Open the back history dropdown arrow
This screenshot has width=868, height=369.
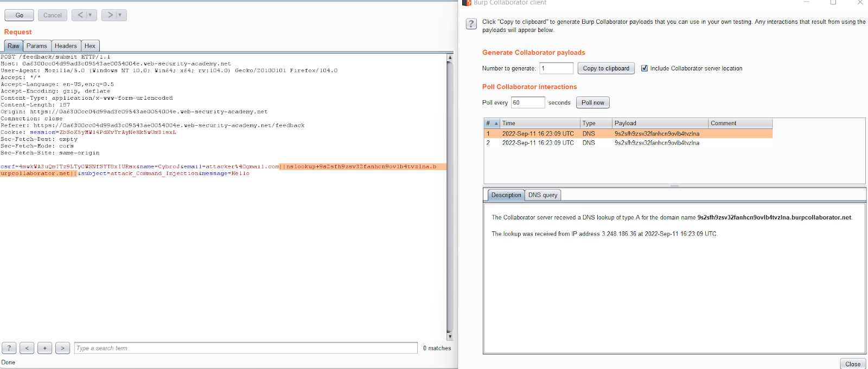tap(91, 15)
